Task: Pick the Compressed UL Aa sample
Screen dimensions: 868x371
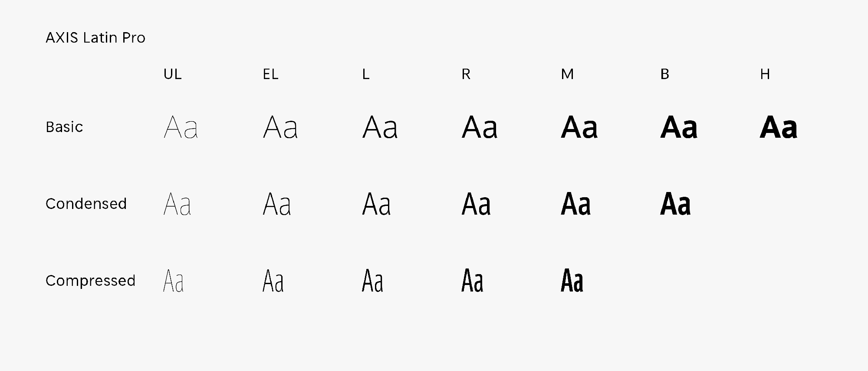Action: 174,281
